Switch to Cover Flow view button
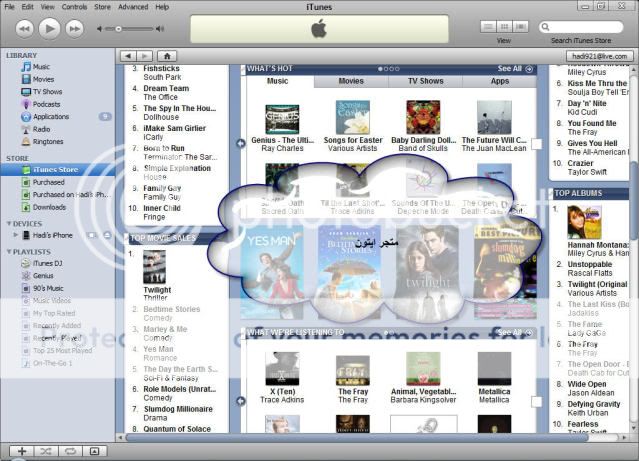Screen dimensions: 639x461 pyautogui.click(x=520, y=27)
